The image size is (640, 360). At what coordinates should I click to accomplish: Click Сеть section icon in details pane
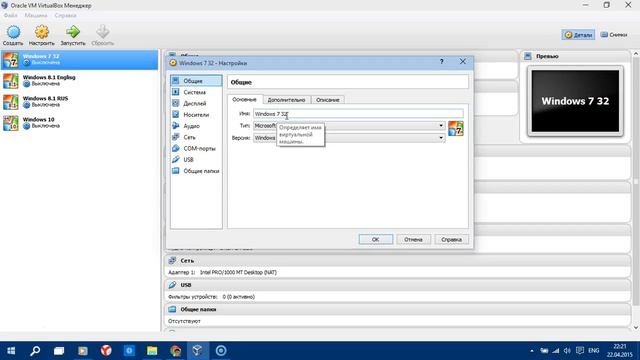[x=172, y=260]
